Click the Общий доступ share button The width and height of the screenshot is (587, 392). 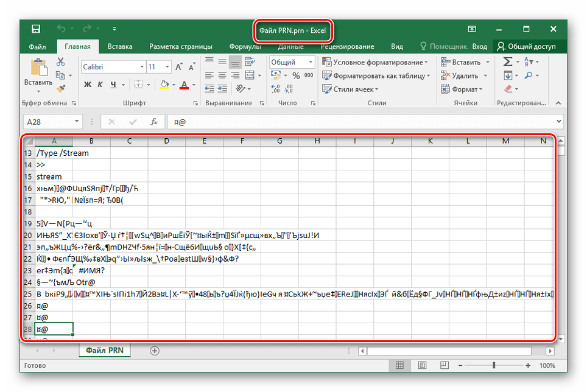[527, 46]
